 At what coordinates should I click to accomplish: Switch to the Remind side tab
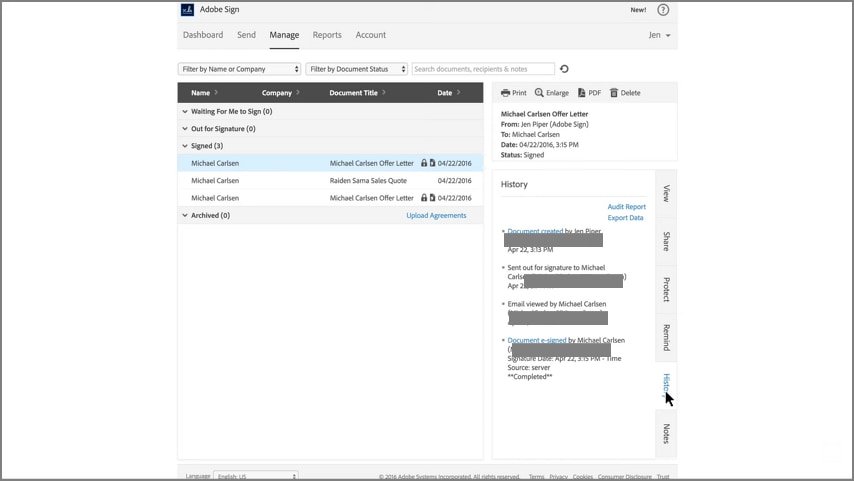coord(666,337)
